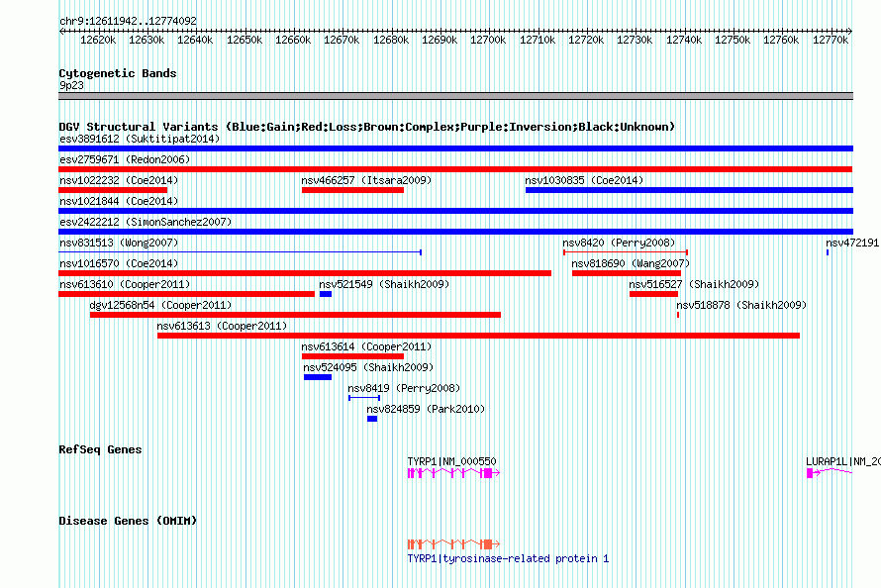Click the RefSeq Genes track title
881x588 pixels.
tap(100, 449)
